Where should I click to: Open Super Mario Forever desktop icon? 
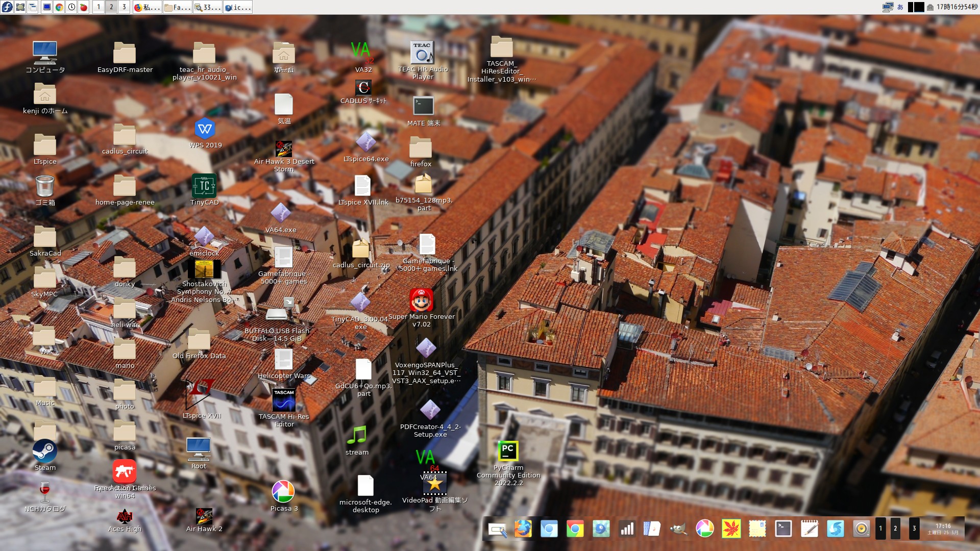pyautogui.click(x=421, y=300)
